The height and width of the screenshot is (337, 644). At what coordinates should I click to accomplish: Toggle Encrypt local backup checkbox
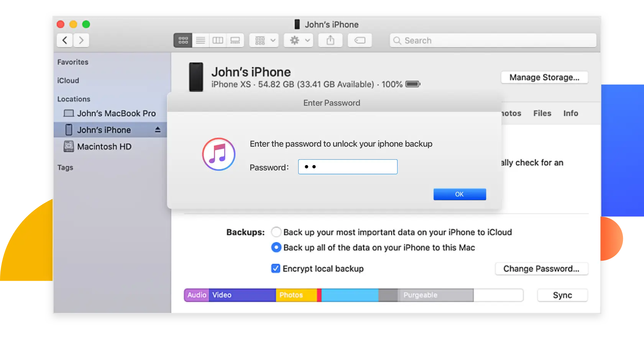[x=276, y=268]
